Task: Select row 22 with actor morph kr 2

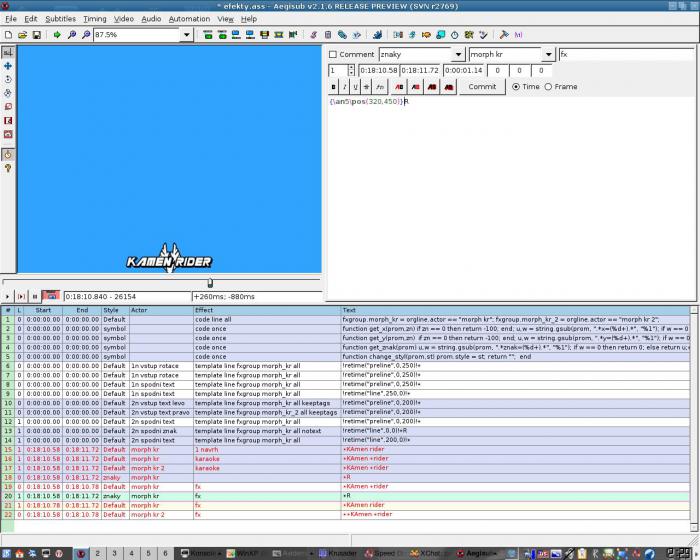Action: (346, 514)
